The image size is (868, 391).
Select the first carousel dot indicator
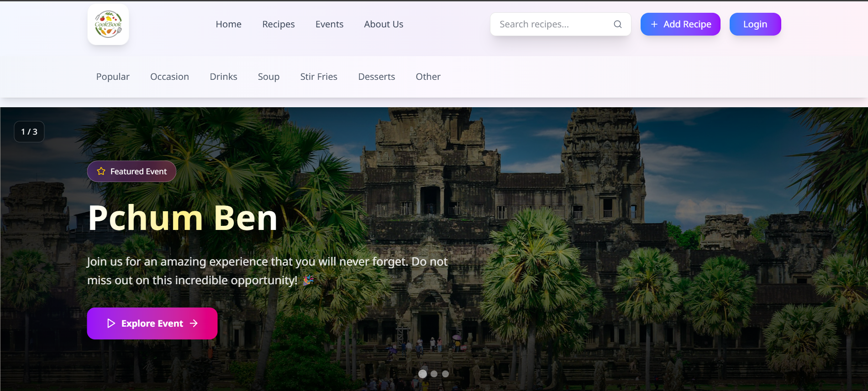[422, 374]
